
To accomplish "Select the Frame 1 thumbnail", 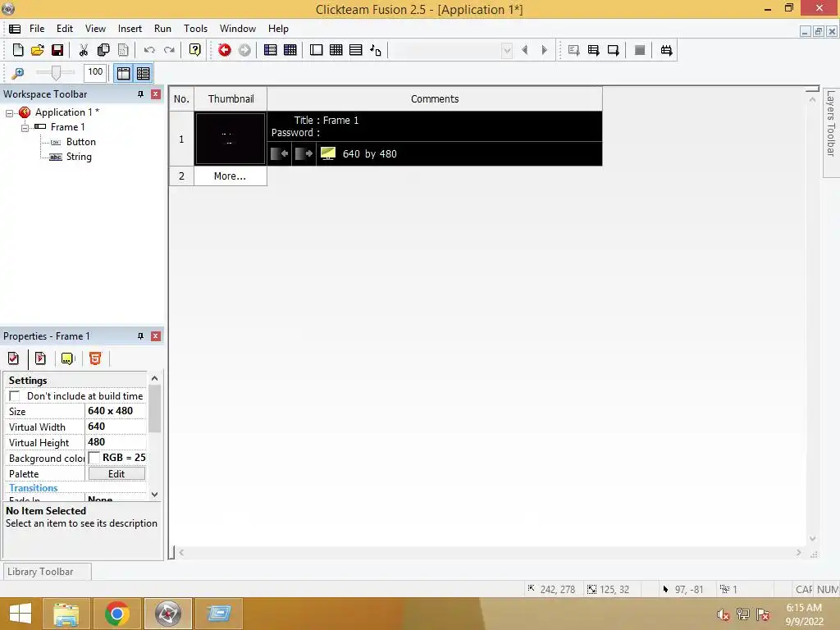I will [x=231, y=138].
